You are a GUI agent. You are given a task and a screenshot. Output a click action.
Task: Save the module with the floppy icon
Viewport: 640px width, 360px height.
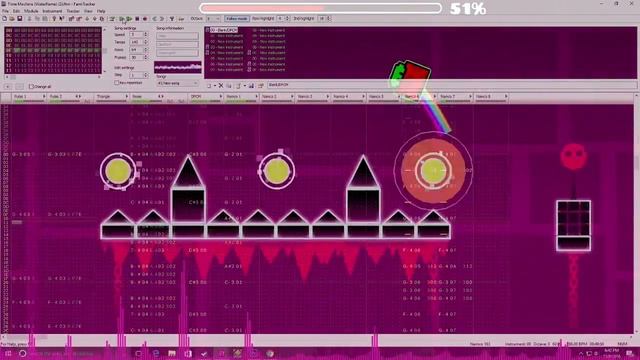click(x=19, y=19)
